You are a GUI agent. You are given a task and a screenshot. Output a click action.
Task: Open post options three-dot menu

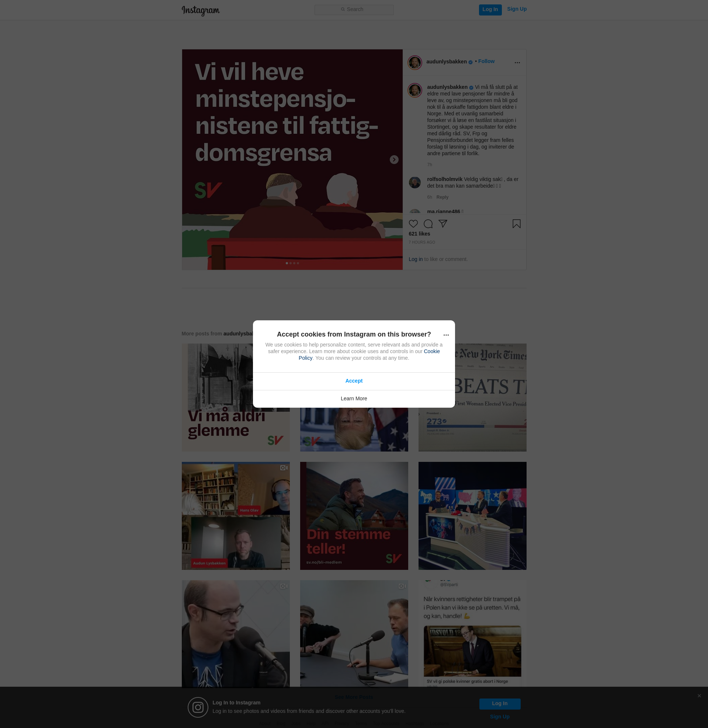tap(517, 63)
